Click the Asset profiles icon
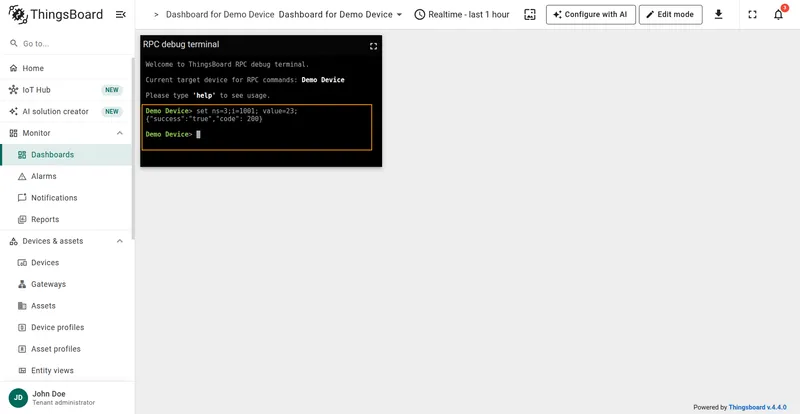The height and width of the screenshot is (414, 800). click(22, 349)
